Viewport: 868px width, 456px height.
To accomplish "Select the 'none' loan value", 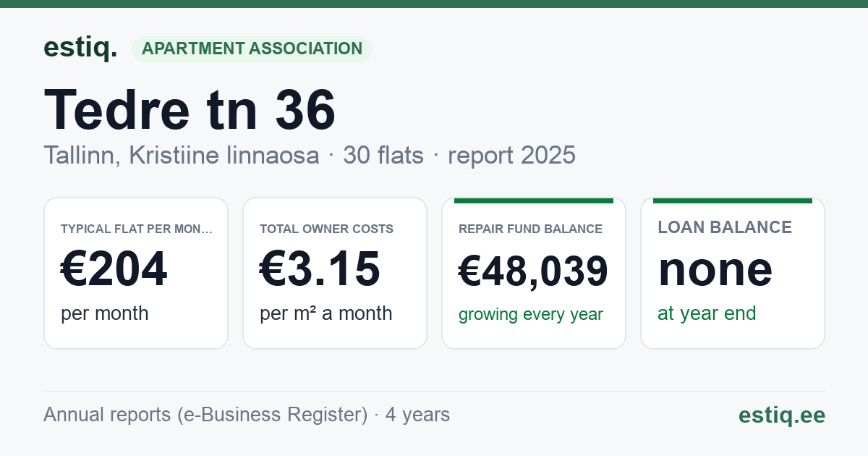I will tap(715, 269).
